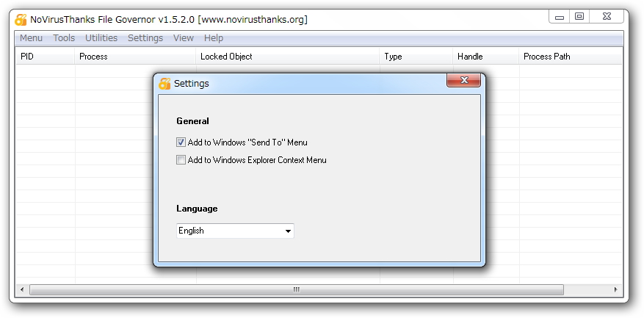Click the horizontal scrollbar thumb
The image size is (644, 318).
point(297,289)
